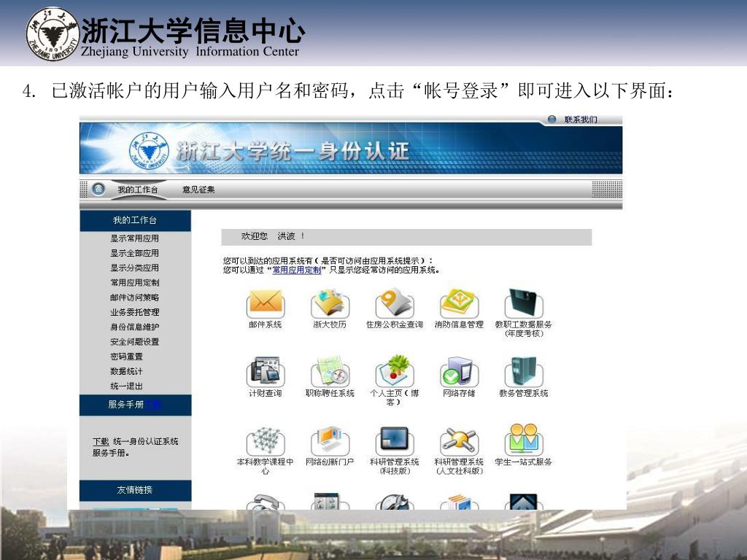Switch to 意见征集 tab
The width and height of the screenshot is (747, 560).
[198, 190]
